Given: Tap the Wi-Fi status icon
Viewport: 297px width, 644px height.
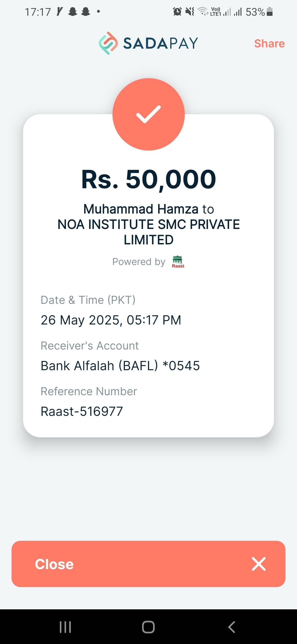Looking at the screenshot, I should (203, 12).
